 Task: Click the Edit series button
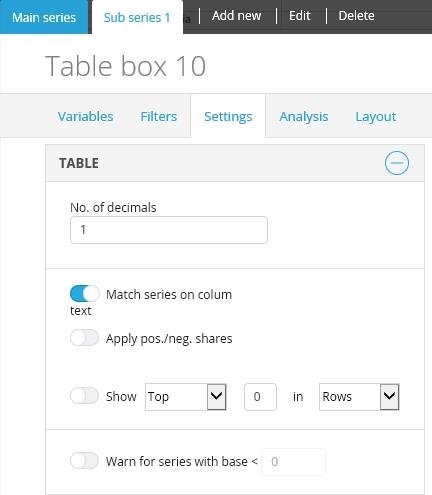[x=300, y=16]
